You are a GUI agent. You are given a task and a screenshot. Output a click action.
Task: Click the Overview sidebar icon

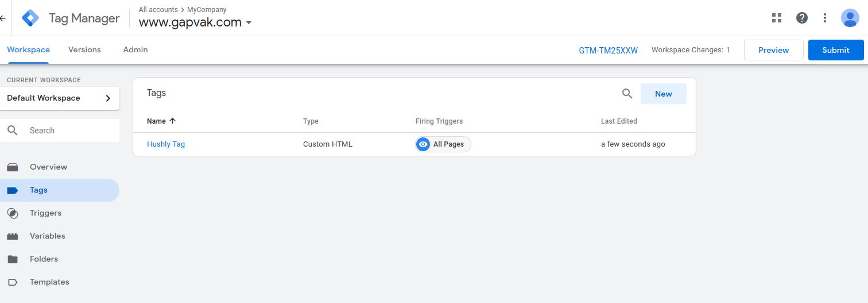[13, 167]
